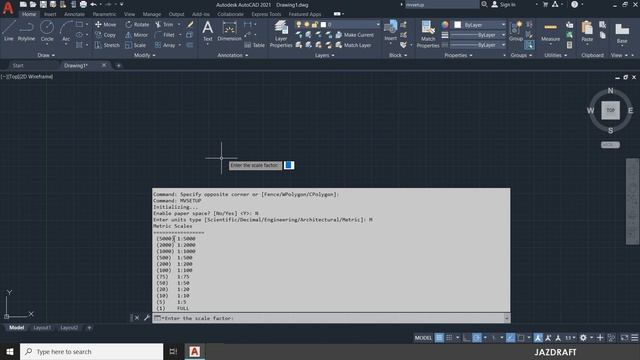The image size is (640, 360).
Task: Click Match Layer button
Action: (x=353, y=45)
